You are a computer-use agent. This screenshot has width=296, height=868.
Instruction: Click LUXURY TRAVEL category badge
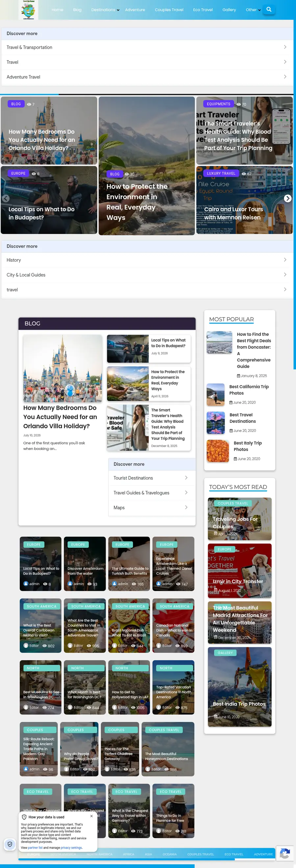[x=221, y=174]
